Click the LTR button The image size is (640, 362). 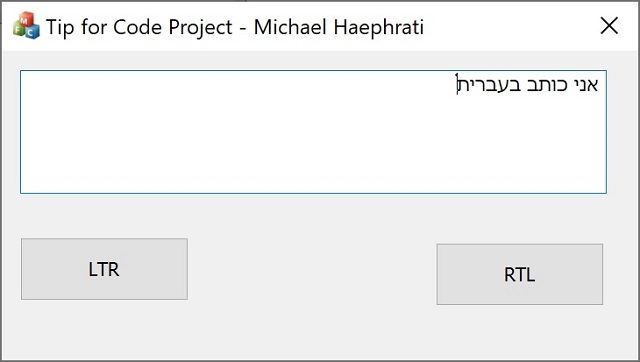[104, 269]
